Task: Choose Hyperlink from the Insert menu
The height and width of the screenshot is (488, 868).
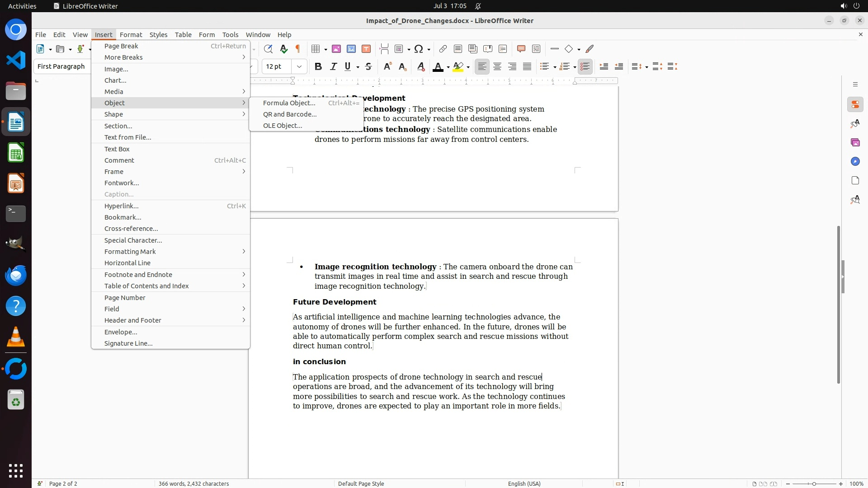Action: tap(121, 206)
